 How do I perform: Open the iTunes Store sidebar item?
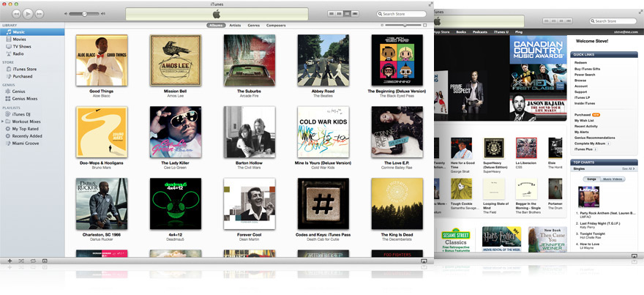(32, 69)
